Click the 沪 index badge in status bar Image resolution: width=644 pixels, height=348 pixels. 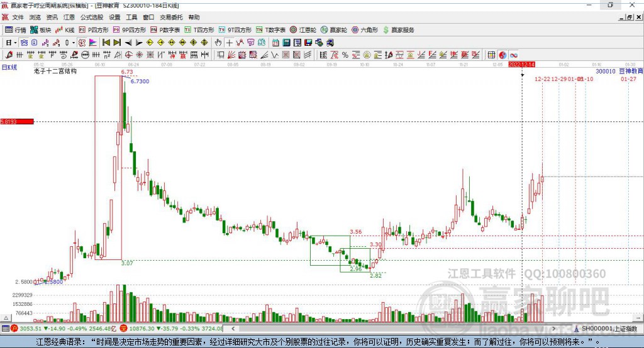tap(14, 329)
